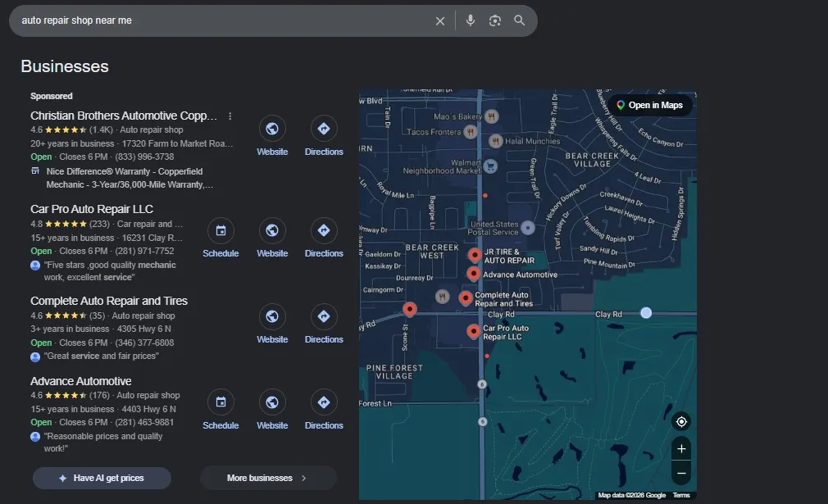Open Advance Automotive listing title

pyautogui.click(x=81, y=381)
